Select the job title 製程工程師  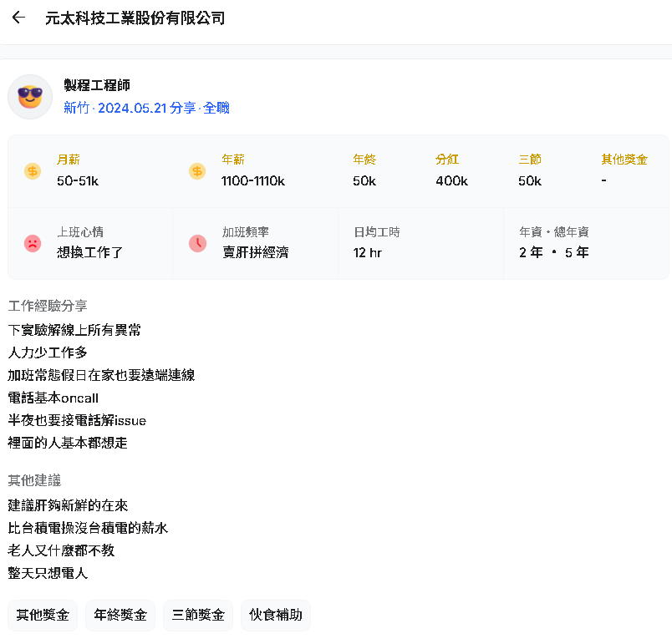click(97, 85)
